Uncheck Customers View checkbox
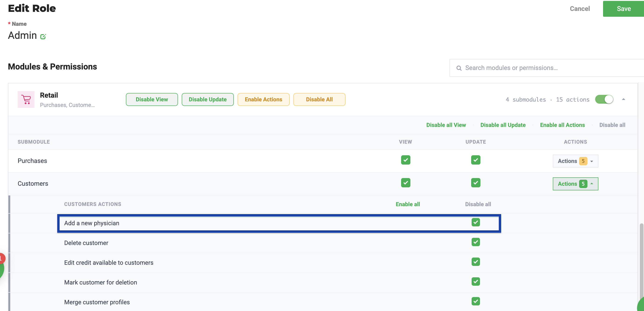This screenshot has width=644, height=311. tap(406, 183)
